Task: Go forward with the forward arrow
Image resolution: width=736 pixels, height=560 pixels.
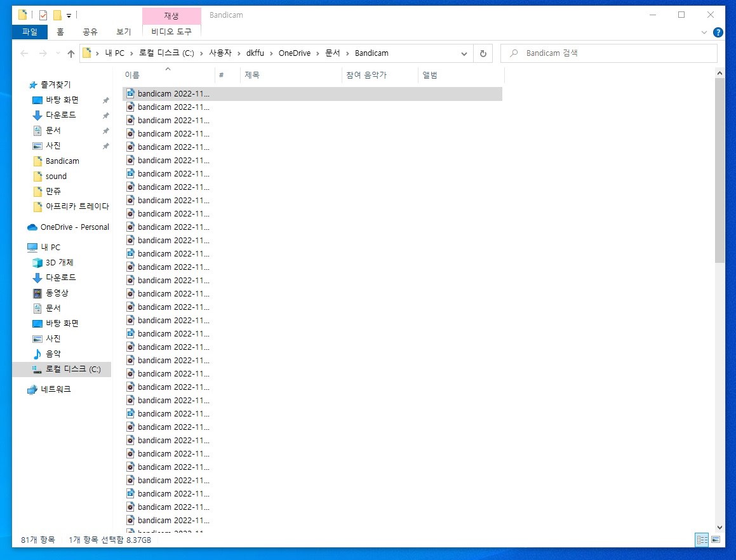Action: (43, 53)
